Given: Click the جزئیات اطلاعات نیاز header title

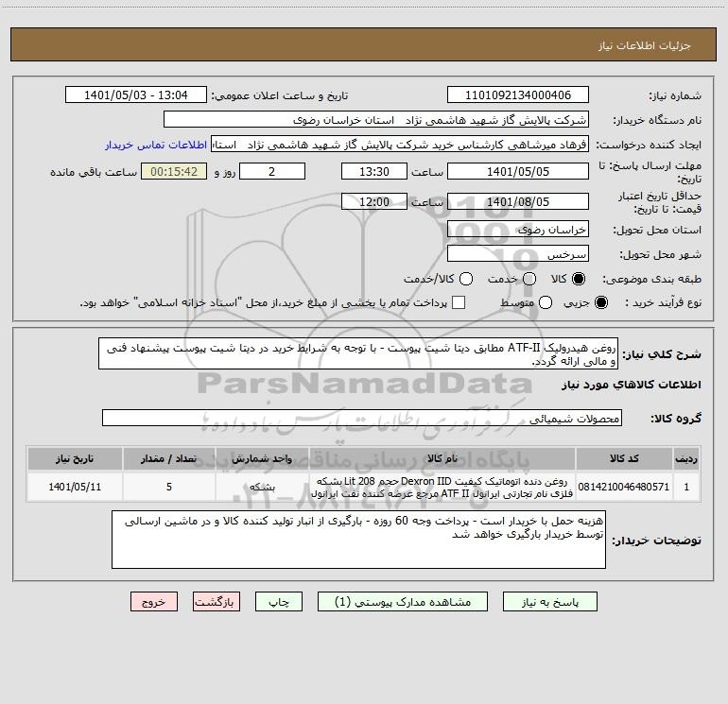Looking at the screenshot, I should (645, 45).
